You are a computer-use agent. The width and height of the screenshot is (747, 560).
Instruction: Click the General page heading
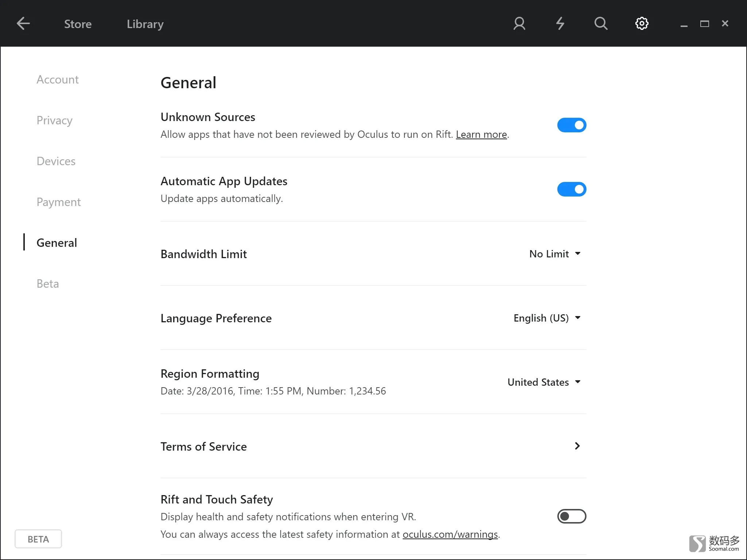(188, 83)
